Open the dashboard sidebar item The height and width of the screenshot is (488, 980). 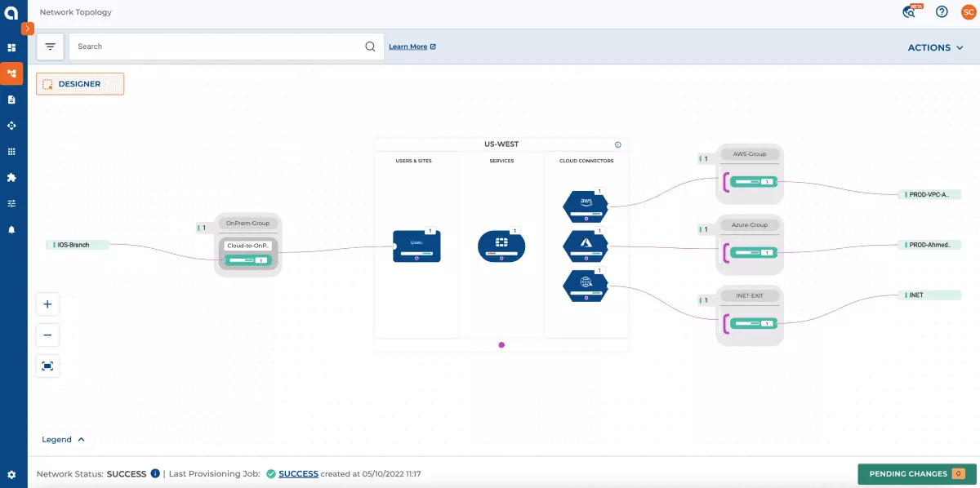(11, 48)
